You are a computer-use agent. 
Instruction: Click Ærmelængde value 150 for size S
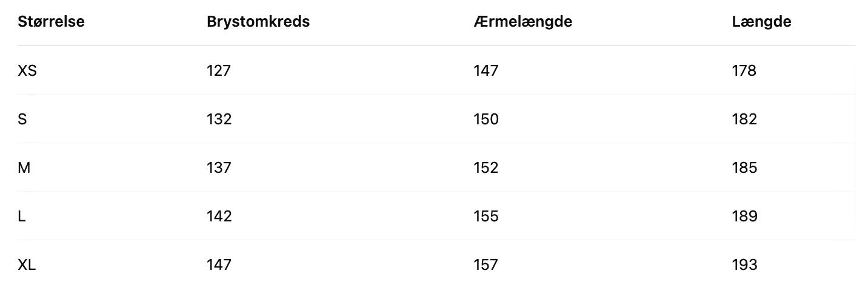486,119
